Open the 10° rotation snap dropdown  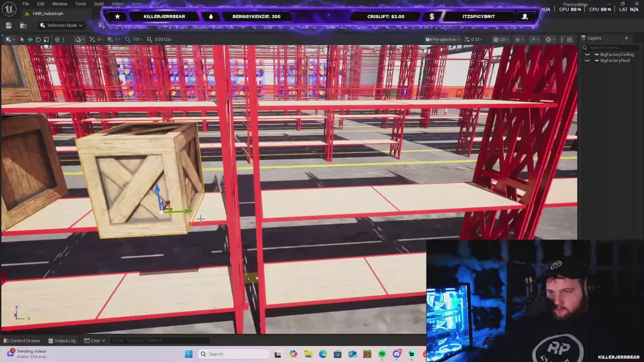click(137, 39)
